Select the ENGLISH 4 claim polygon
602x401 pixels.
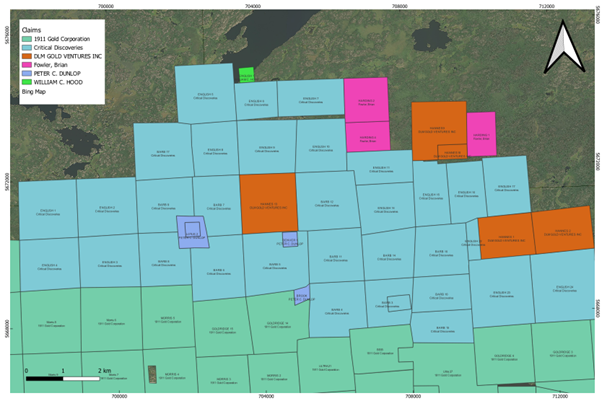pyautogui.click(x=49, y=265)
